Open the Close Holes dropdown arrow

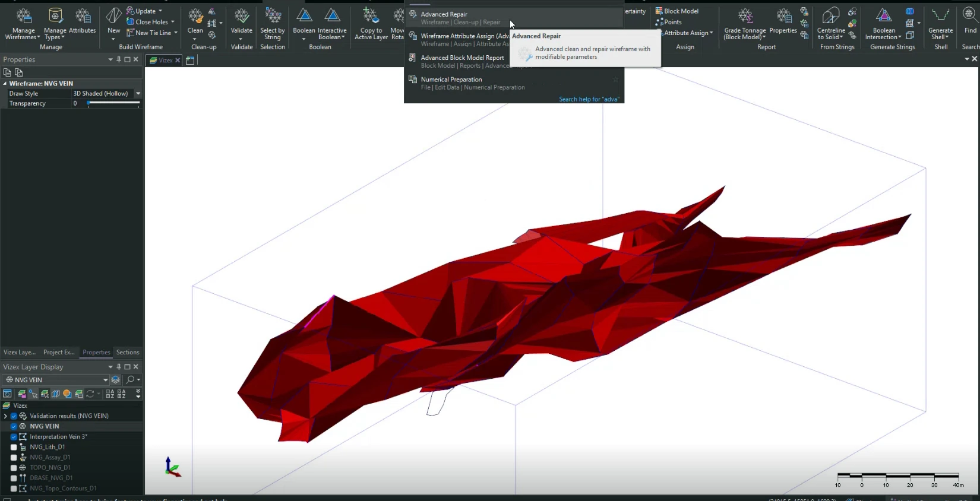(173, 22)
